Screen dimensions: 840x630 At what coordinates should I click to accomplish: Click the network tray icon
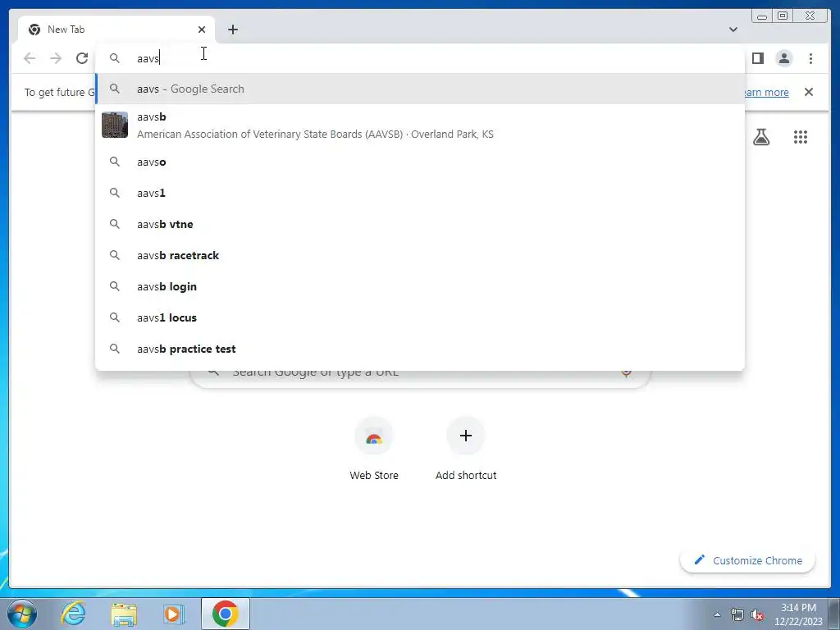coord(737,614)
